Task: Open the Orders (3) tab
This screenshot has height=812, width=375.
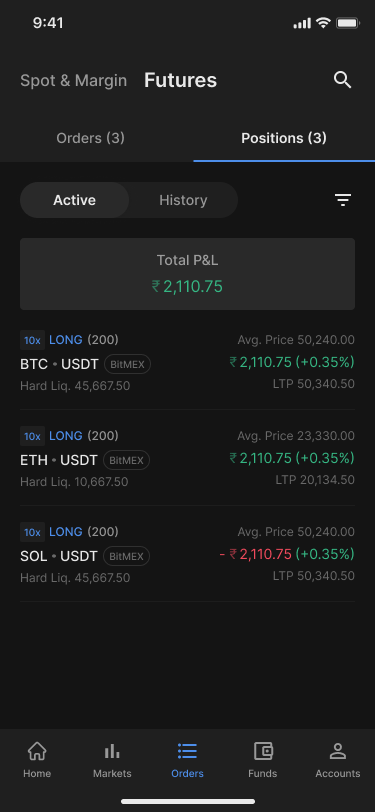Action: click(91, 138)
